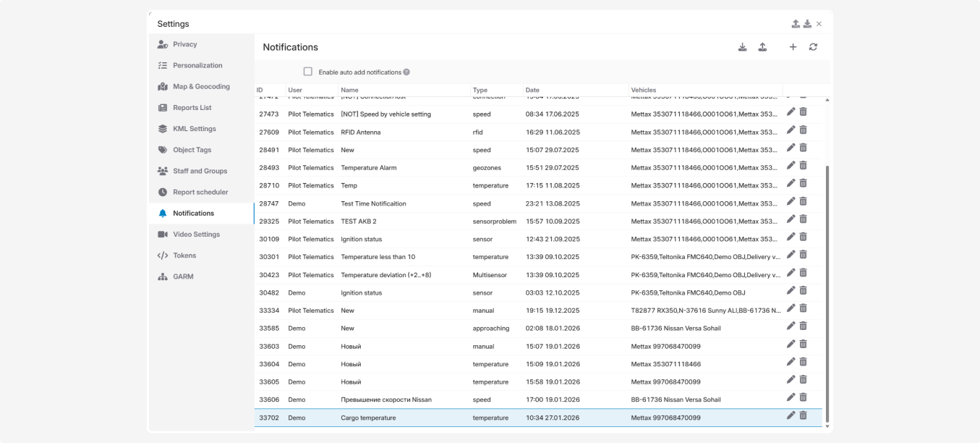
Task: Delete the RFID Antenna notification
Action: (x=803, y=130)
